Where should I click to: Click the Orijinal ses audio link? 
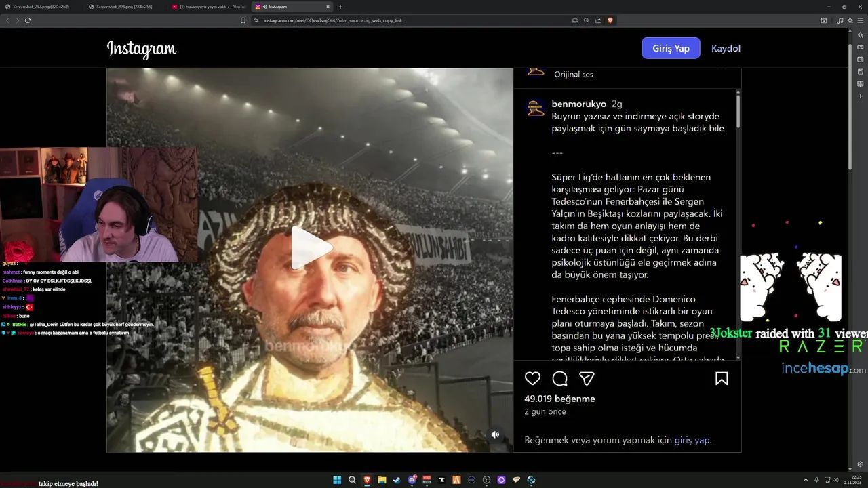[574, 74]
